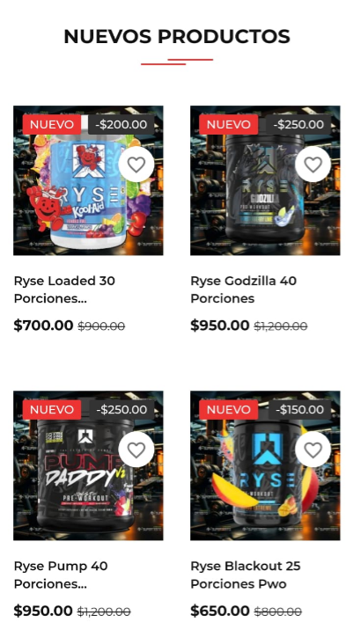Click the -$200.00 discount badge
Image resolution: width=353 pixels, height=644 pixels.
(121, 124)
